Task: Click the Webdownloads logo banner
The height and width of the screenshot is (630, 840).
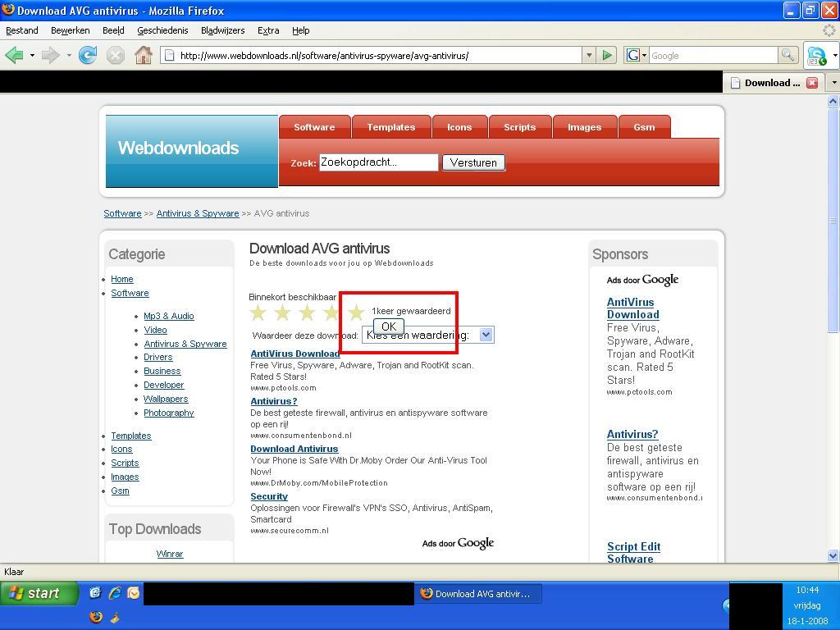Action: pos(192,151)
